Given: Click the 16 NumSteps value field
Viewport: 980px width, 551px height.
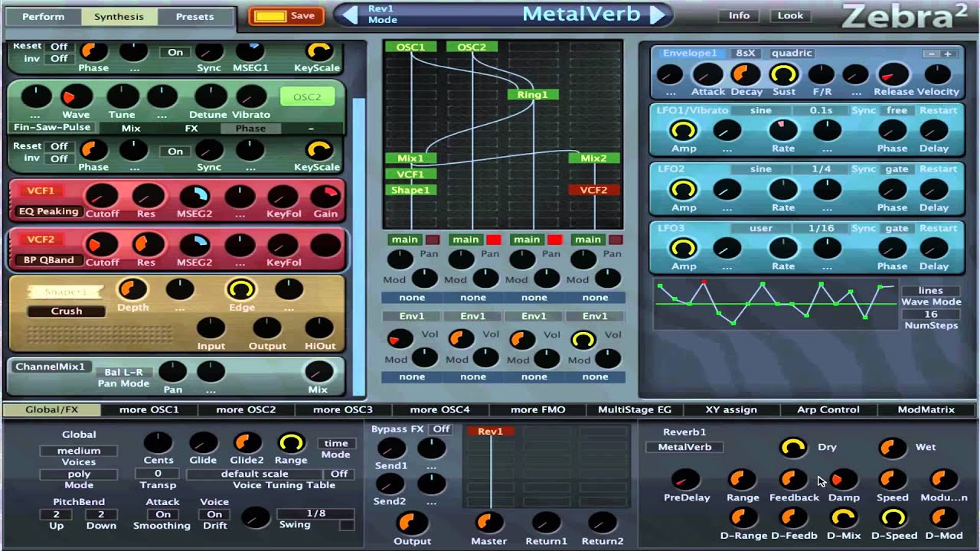Looking at the screenshot, I should point(931,315).
